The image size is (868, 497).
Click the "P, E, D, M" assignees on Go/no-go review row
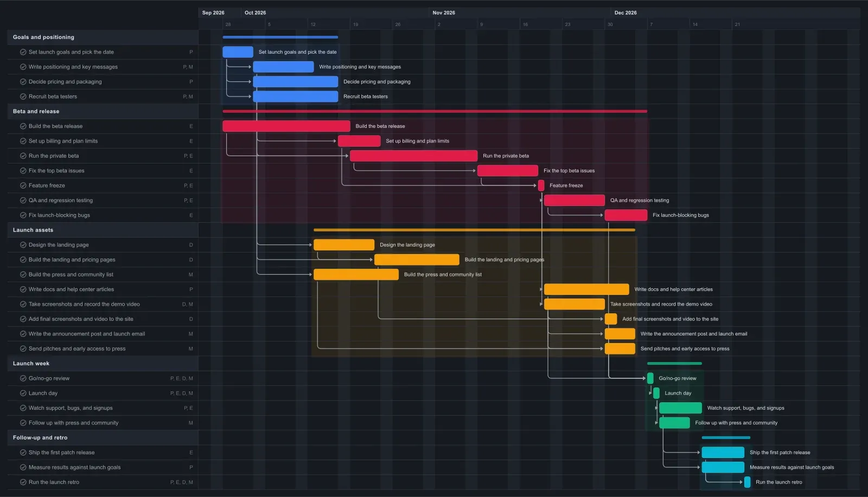point(182,378)
